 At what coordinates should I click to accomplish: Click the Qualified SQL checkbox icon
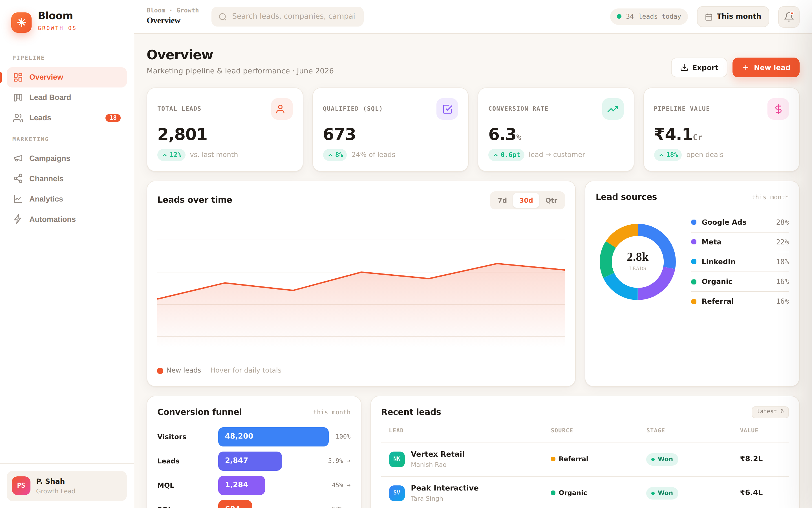click(447, 109)
